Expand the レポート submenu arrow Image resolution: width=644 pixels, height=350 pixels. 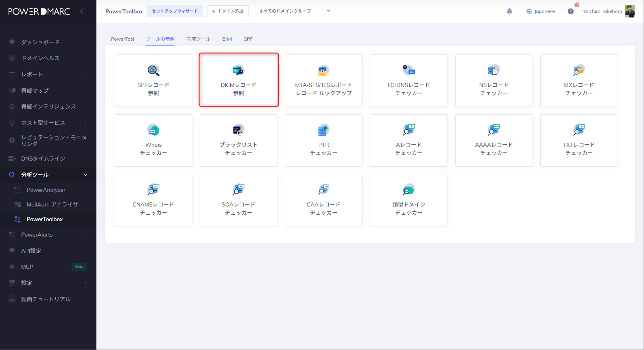pos(85,74)
